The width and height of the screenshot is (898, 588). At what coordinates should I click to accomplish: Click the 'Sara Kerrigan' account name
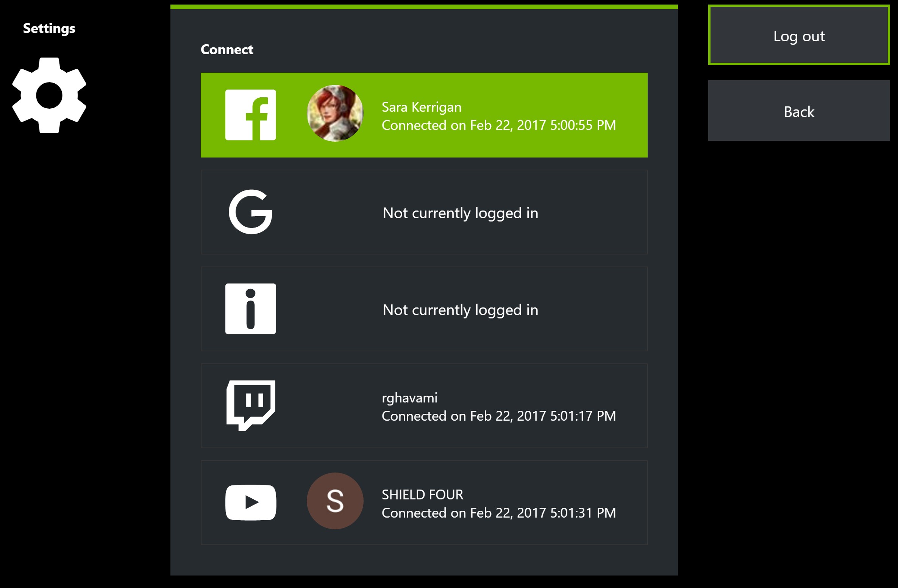click(421, 107)
